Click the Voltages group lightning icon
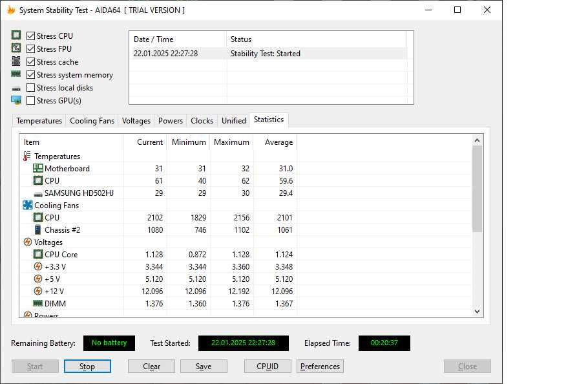Viewport: 588px width, 384px height. tap(27, 242)
